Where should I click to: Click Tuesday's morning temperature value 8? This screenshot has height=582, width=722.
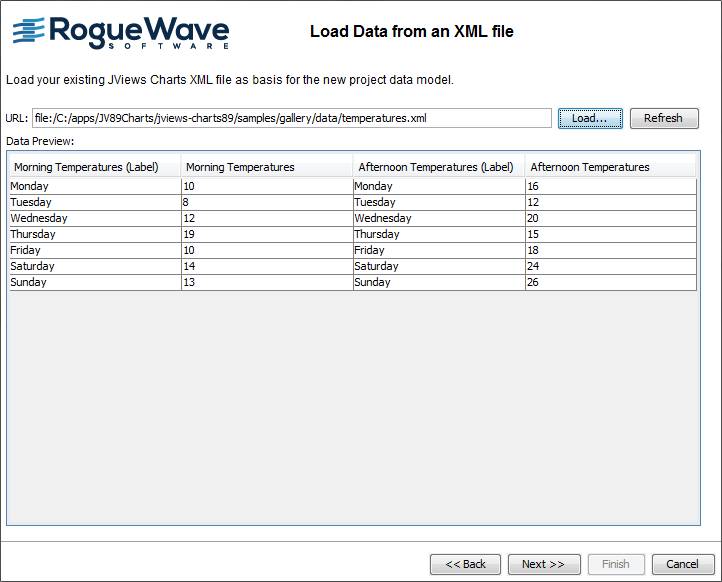click(266, 202)
